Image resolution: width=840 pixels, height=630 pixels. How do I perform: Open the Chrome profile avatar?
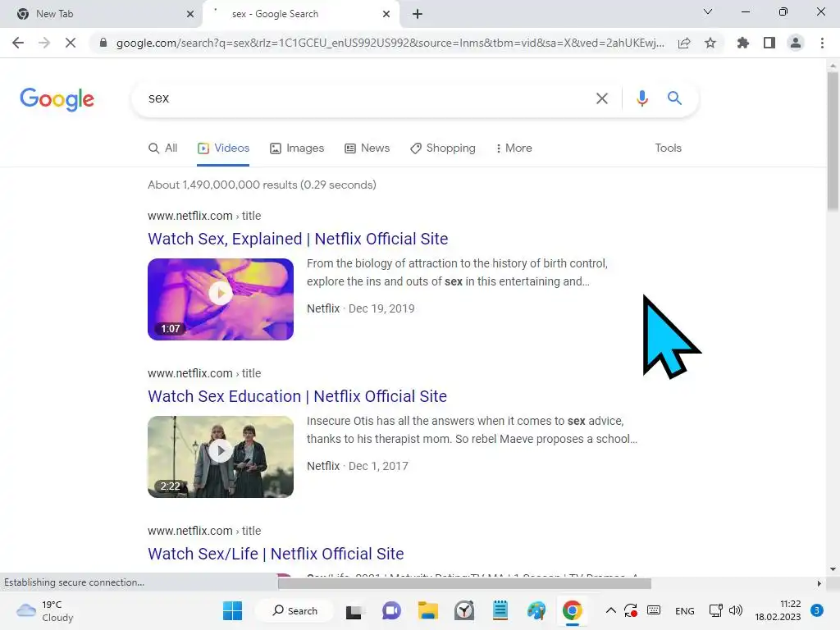[x=796, y=43]
